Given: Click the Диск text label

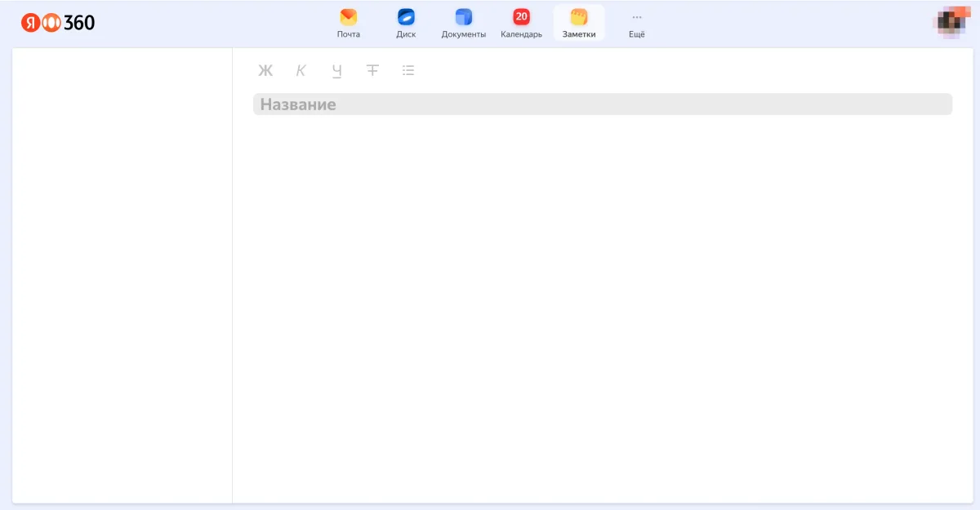Looking at the screenshot, I should [406, 34].
